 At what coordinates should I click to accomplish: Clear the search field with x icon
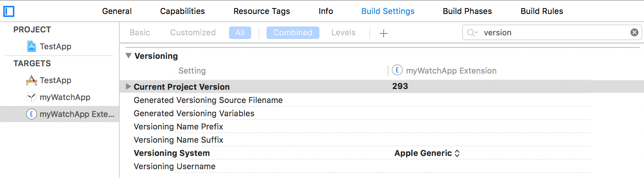click(634, 32)
